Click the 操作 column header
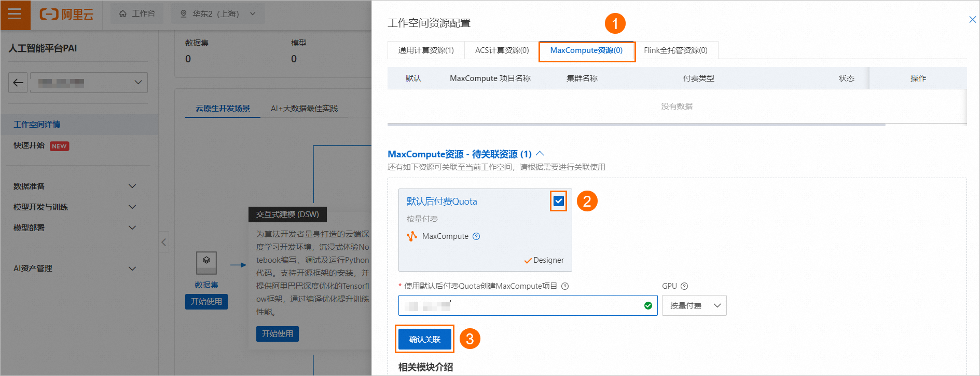This screenshot has width=980, height=376. [918, 78]
